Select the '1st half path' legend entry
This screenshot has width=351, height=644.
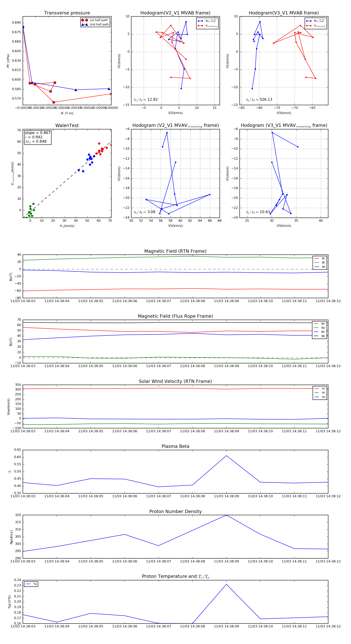tap(95, 20)
